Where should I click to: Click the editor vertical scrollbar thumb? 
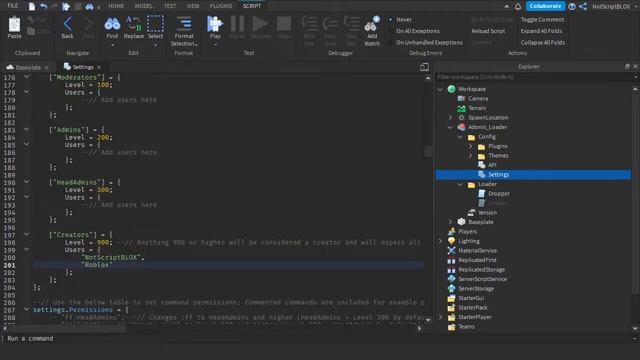tap(428, 151)
